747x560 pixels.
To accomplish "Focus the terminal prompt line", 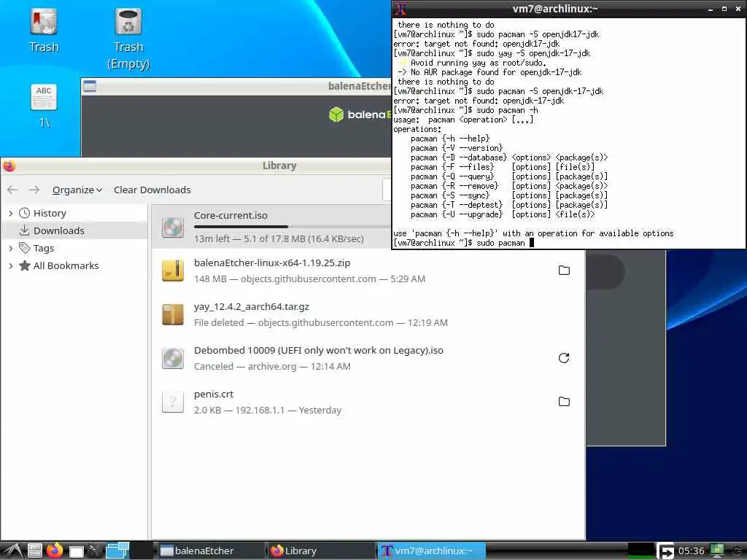I will point(569,243).
